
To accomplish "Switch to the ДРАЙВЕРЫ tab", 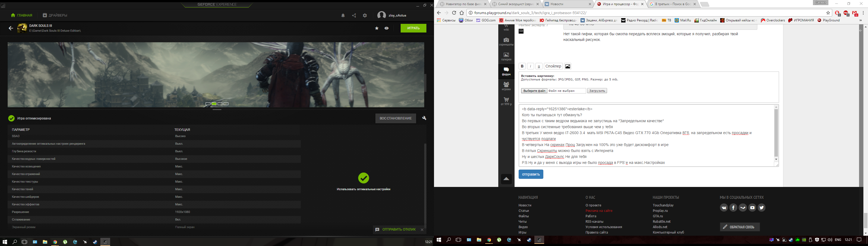I will pos(55,15).
